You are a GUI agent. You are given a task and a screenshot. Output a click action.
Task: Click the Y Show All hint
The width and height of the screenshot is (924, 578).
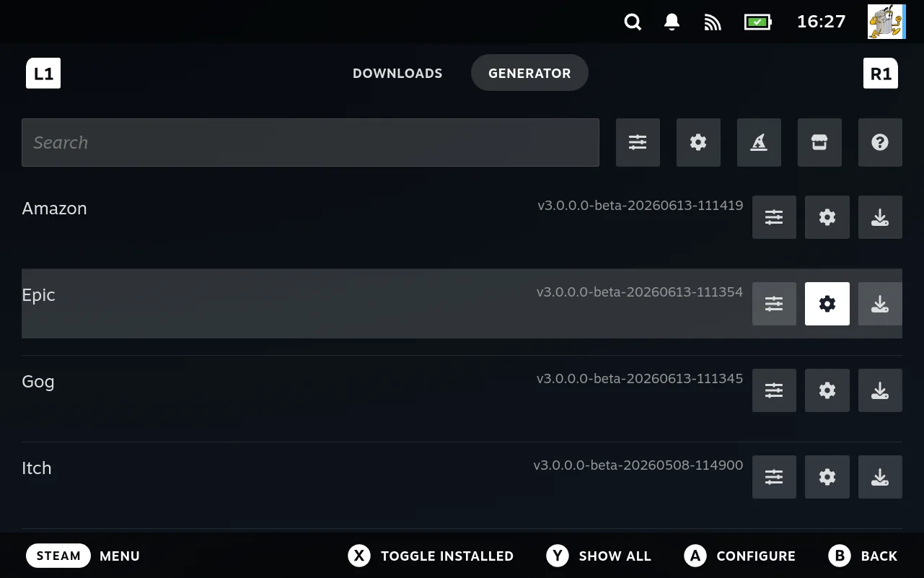pyautogui.click(x=599, y=556)
